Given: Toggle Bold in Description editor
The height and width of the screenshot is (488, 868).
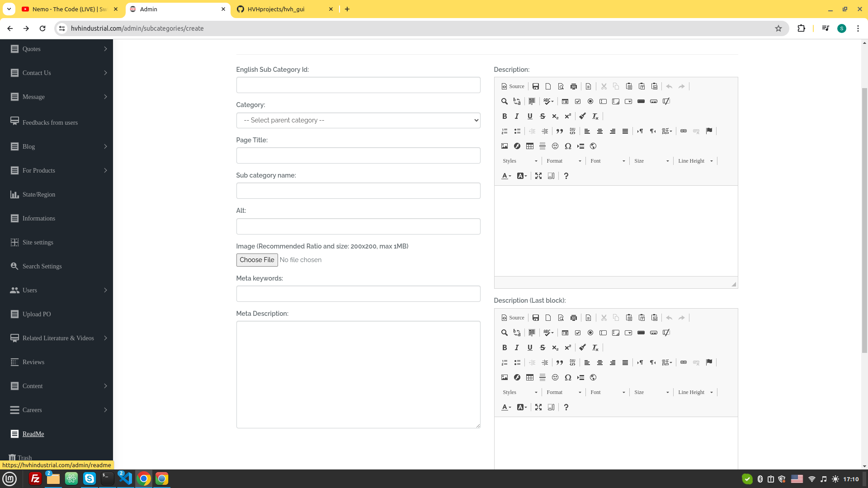Looking at the screenshot, I should click(x=505, y=116).
